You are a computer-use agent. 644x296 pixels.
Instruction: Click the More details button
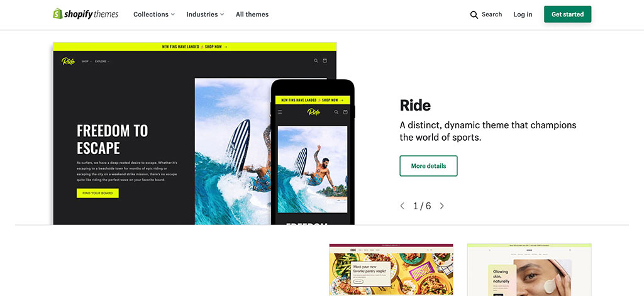coord(428,166)
